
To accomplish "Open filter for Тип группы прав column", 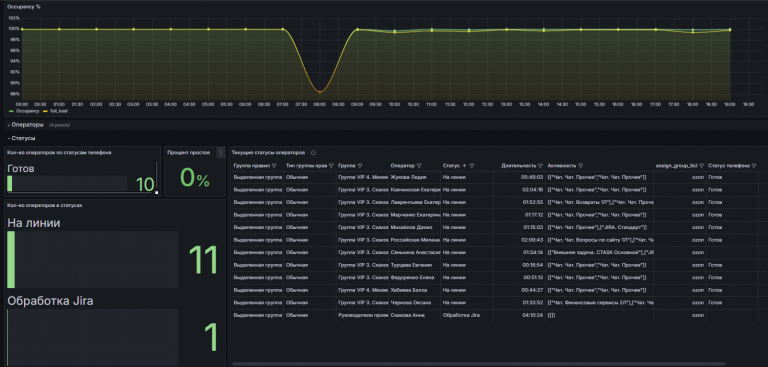I will point(332,166).
